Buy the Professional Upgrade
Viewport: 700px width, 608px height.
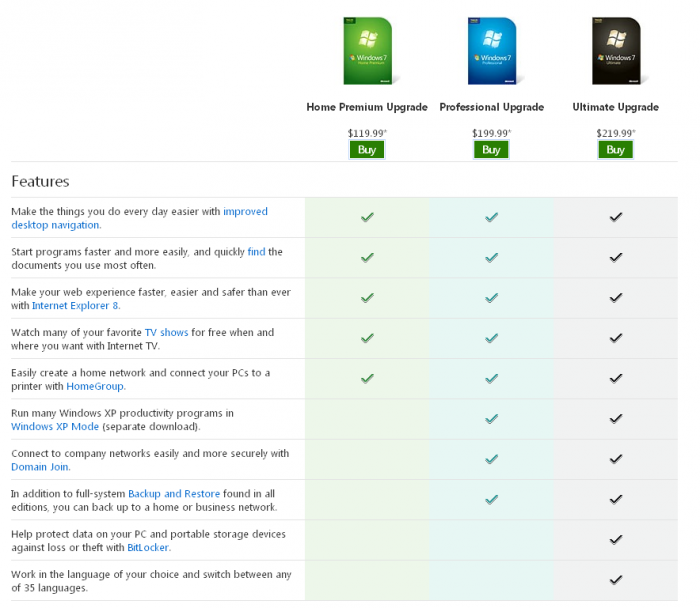[x=491, y=150]
